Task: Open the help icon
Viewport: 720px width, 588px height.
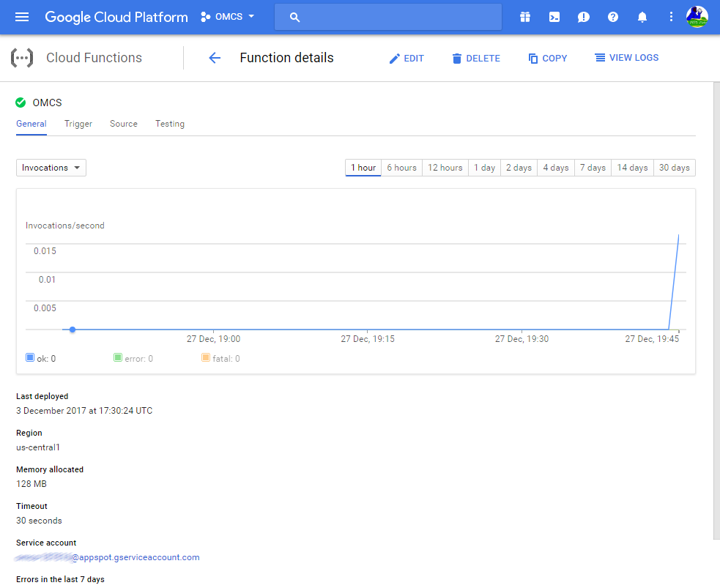Action: coord(613,17)
